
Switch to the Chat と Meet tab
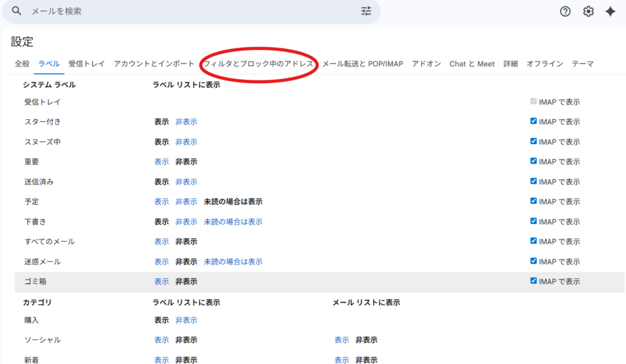coord(472,63)
